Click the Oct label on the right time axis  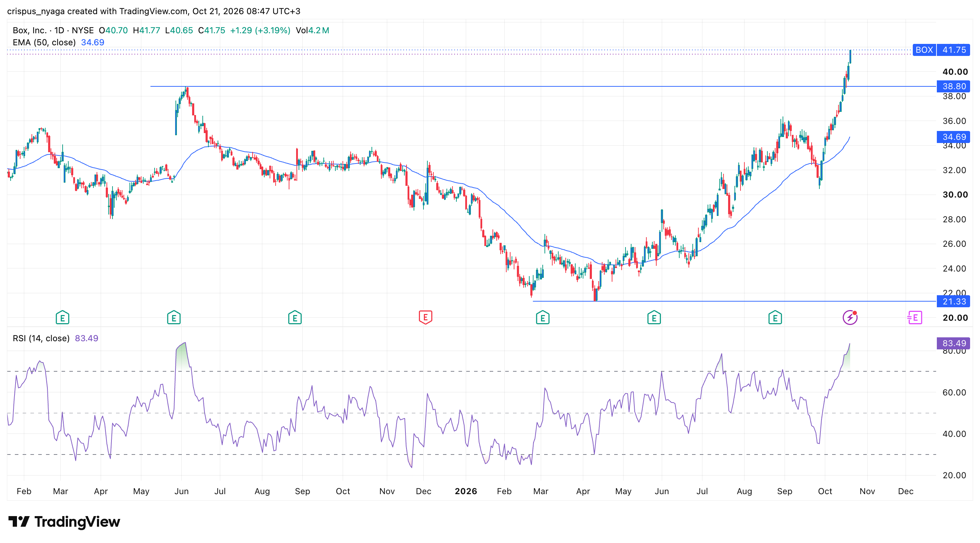coord(825,491)
